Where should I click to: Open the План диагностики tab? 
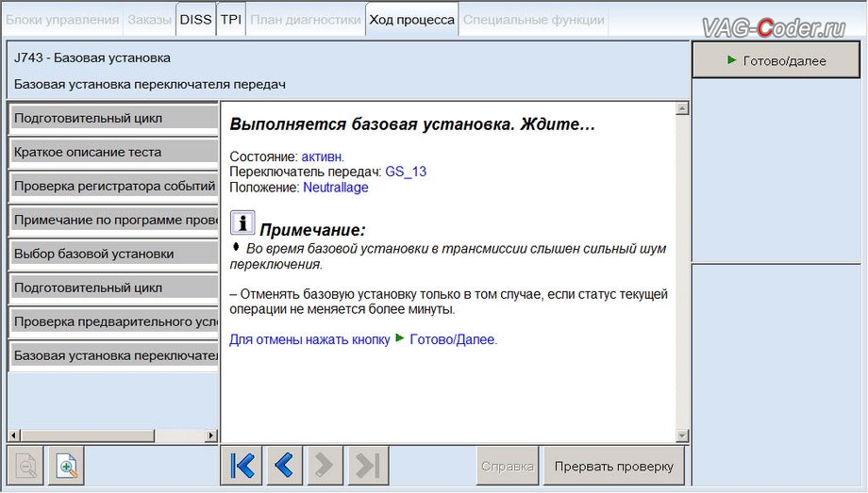306,20
